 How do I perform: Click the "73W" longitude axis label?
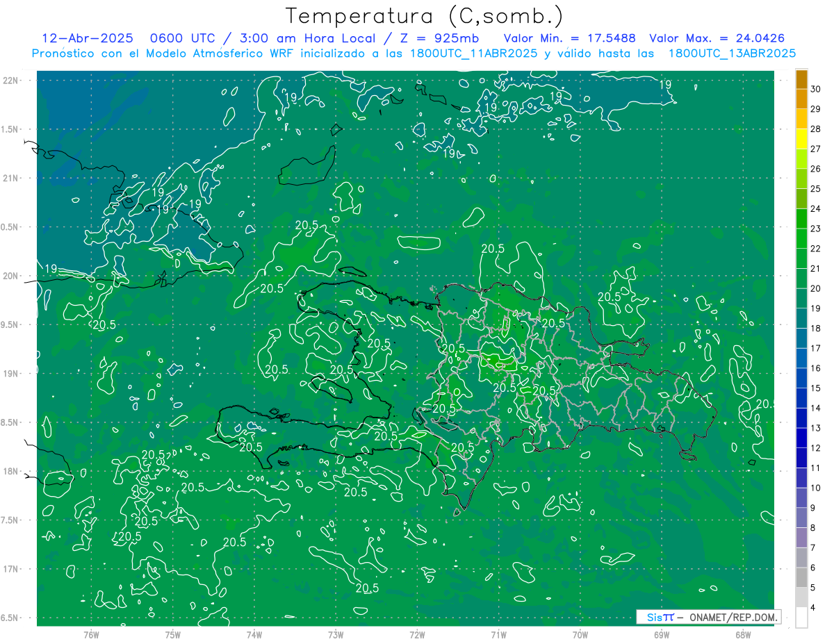pyautogui.click(x=336, y=634)
